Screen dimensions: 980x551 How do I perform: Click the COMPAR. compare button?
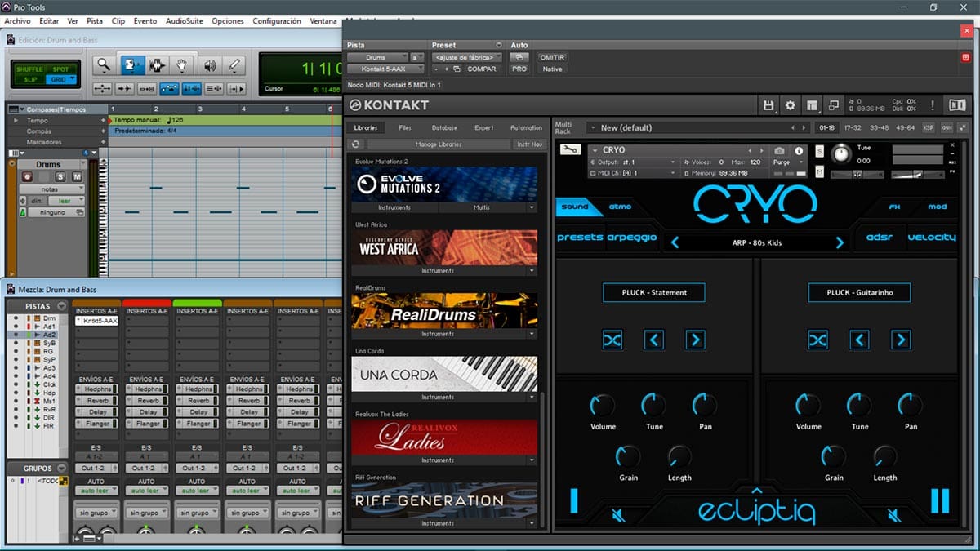point(482,69)
